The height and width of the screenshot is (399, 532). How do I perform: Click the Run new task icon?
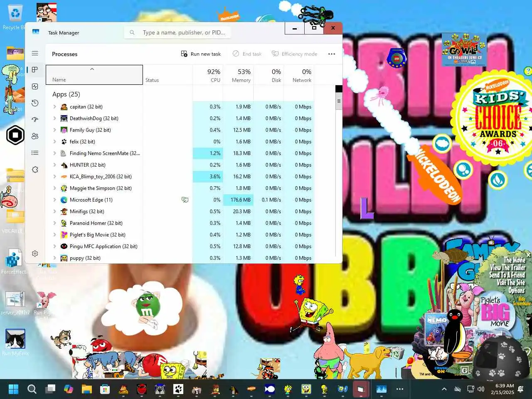click(184, 54)
